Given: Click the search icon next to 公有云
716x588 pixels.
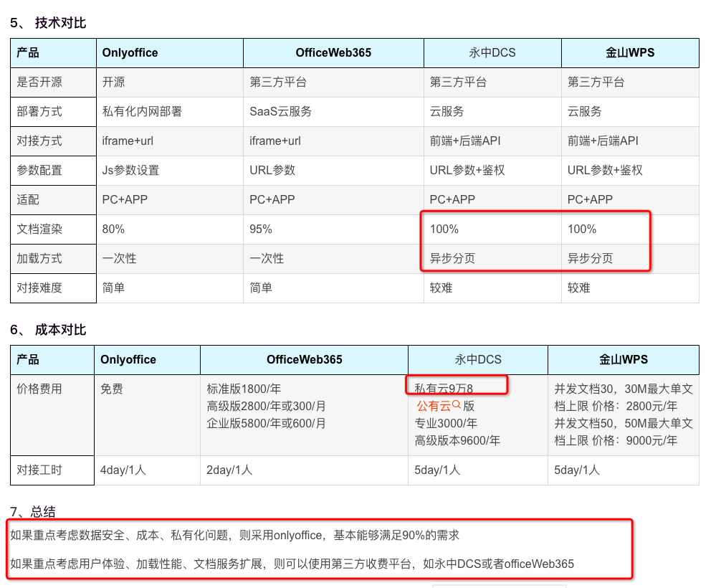Looking at the screenshot, I should 457,405.
